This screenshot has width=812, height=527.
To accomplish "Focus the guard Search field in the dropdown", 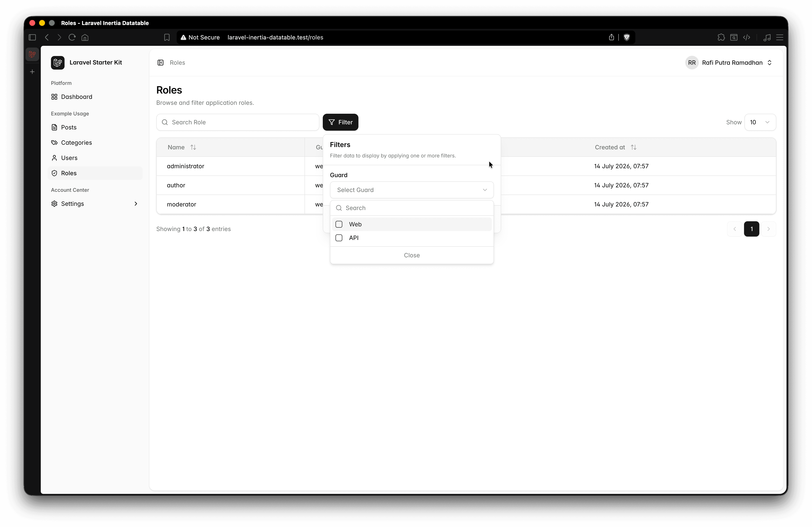I will (x=412, y=208).
